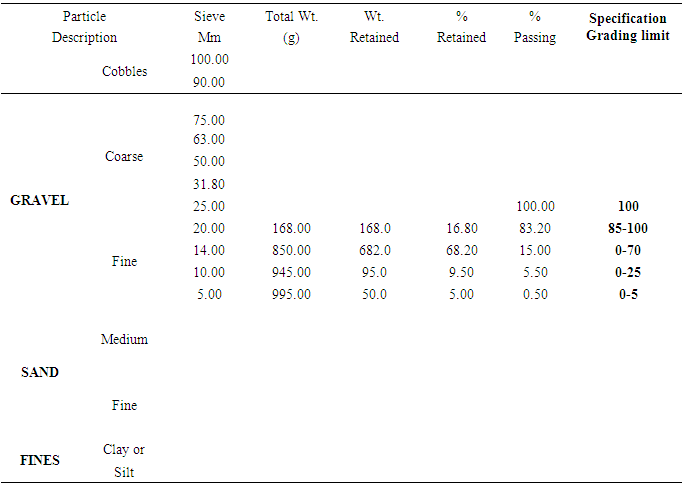Click the 0-25 grading limit value
This screenshot has height=487, width=682.
click(x=628, y=273)
